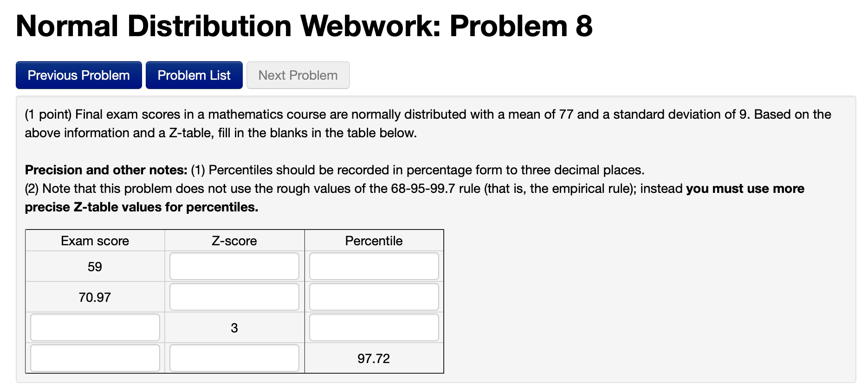The image size is (868, 389).
Task: Select the Z-score input for score 70.97
Action: coord(234,296)
